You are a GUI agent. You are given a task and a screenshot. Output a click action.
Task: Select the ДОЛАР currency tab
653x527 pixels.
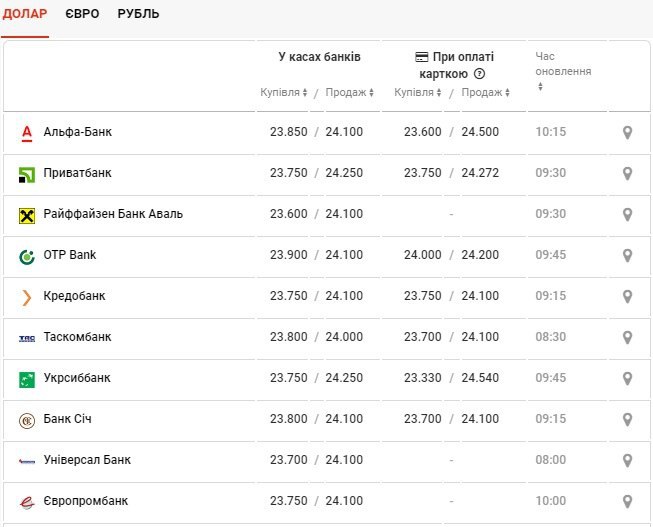coord(25,14)
